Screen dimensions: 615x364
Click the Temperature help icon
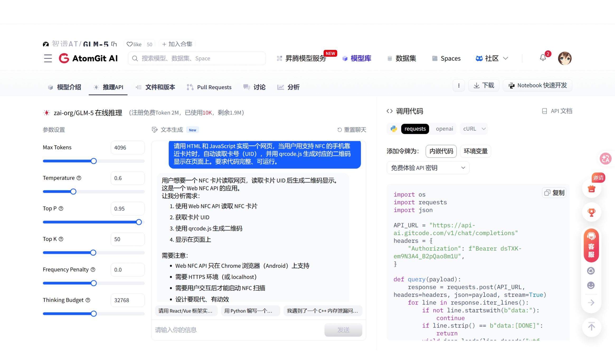coord(79,178)
